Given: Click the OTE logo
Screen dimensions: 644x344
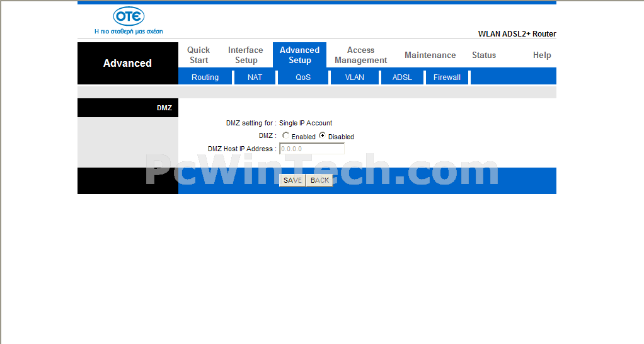Looking at the screenshot, I should (x=129, y=17).
